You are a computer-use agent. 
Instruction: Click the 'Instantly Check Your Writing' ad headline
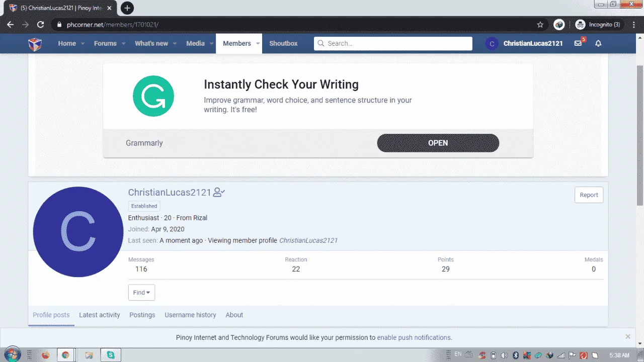281,84
